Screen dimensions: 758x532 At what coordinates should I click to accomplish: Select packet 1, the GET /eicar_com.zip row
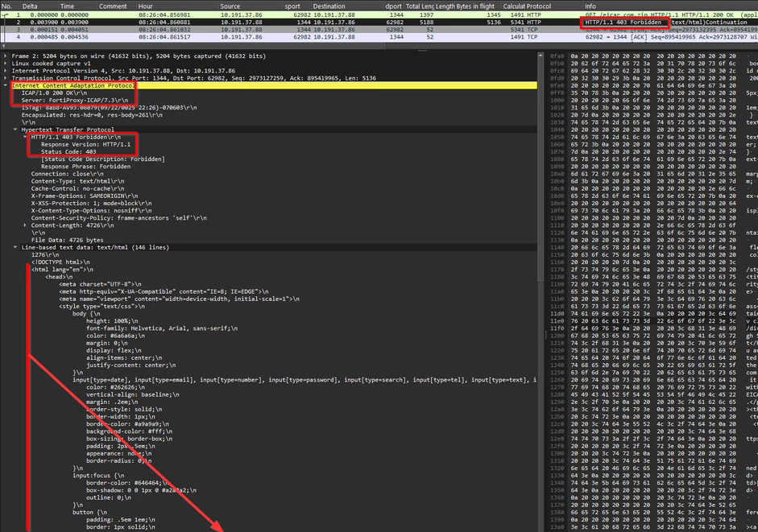(x=379, y=15)
